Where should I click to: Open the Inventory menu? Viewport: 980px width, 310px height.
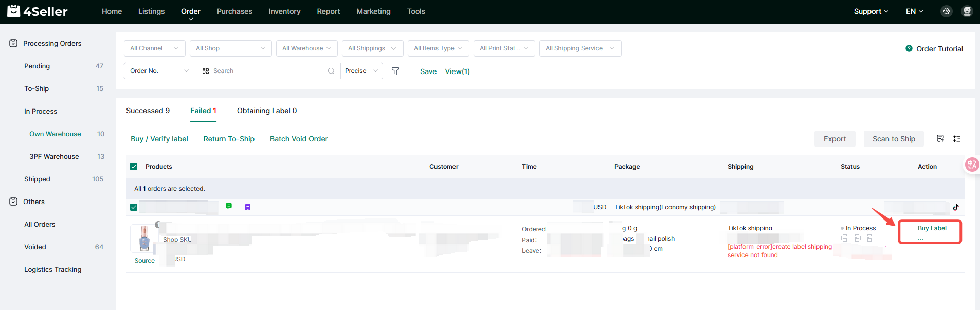[x=284, y=11]
